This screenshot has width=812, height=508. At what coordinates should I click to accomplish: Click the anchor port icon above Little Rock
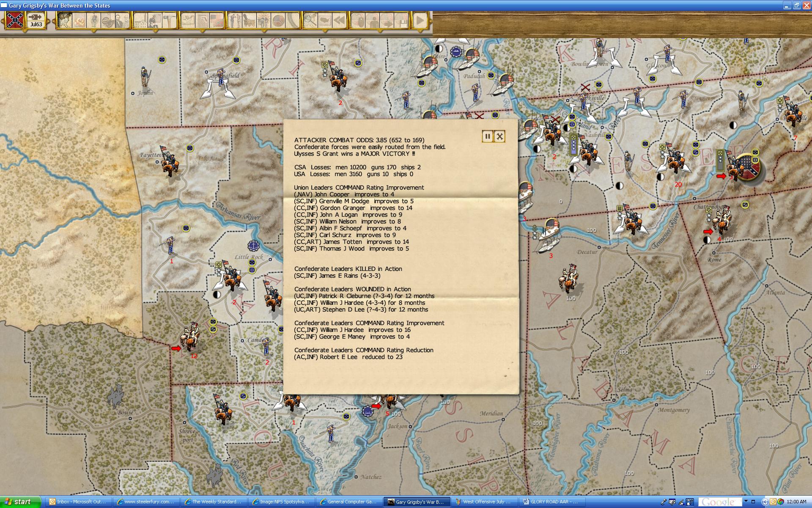coord(253,246)
